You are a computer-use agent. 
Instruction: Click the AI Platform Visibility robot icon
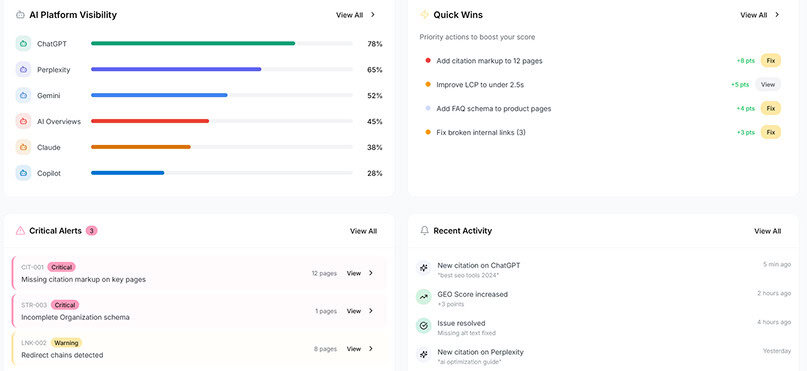coord(20,15)
